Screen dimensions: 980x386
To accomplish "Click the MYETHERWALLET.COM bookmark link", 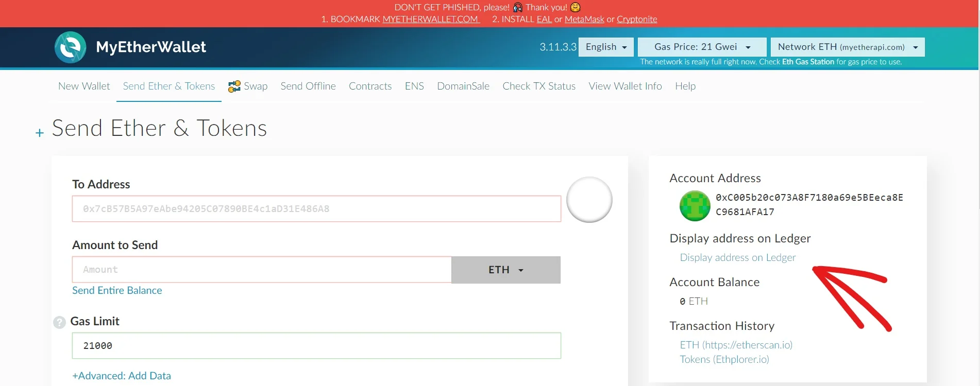I will pyautogui.click(x=431, y=19).
